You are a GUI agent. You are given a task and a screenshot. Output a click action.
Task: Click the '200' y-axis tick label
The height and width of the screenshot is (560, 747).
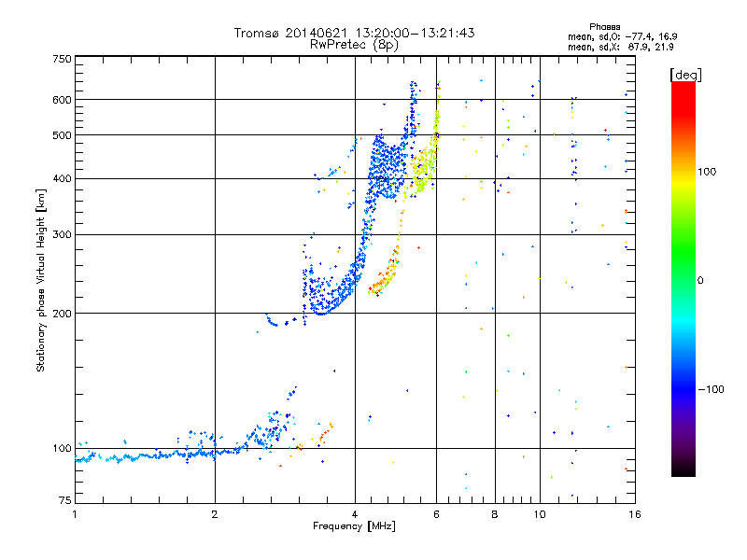[62, 314]
